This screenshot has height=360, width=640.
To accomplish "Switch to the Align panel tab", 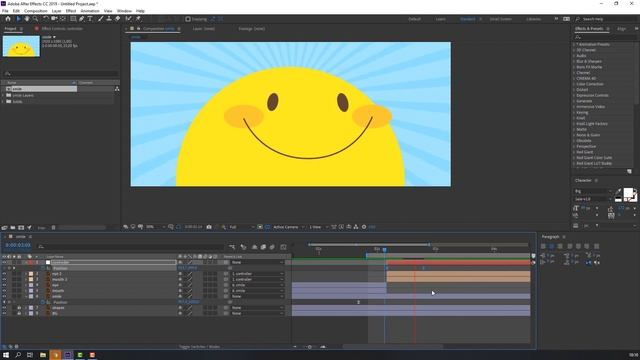I will point(622,29).
